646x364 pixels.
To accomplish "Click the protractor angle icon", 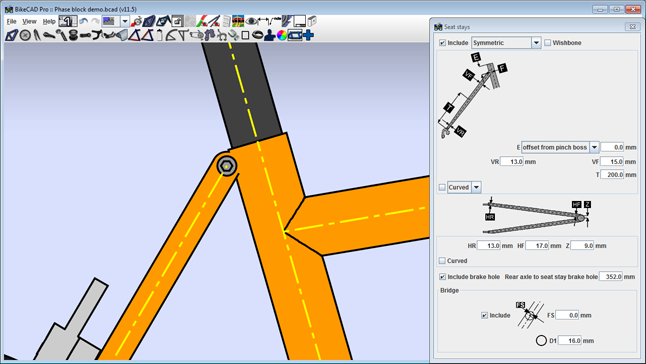I will coord(172,35).
